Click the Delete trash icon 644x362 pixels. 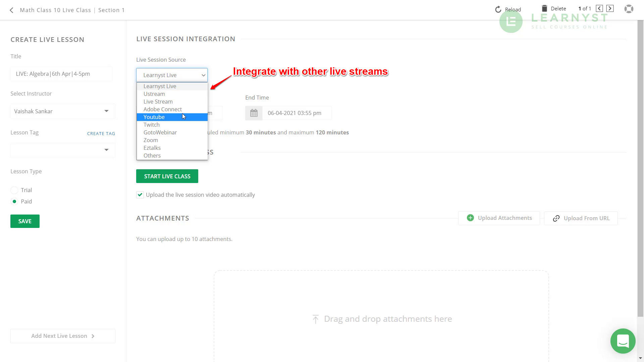(544, 8)
